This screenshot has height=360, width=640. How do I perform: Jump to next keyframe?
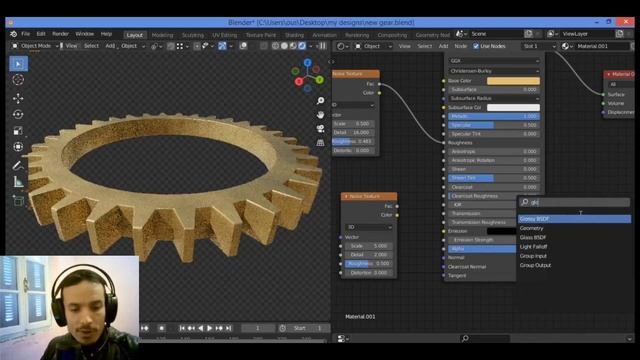pyautogui.click(x=219, y=328)
